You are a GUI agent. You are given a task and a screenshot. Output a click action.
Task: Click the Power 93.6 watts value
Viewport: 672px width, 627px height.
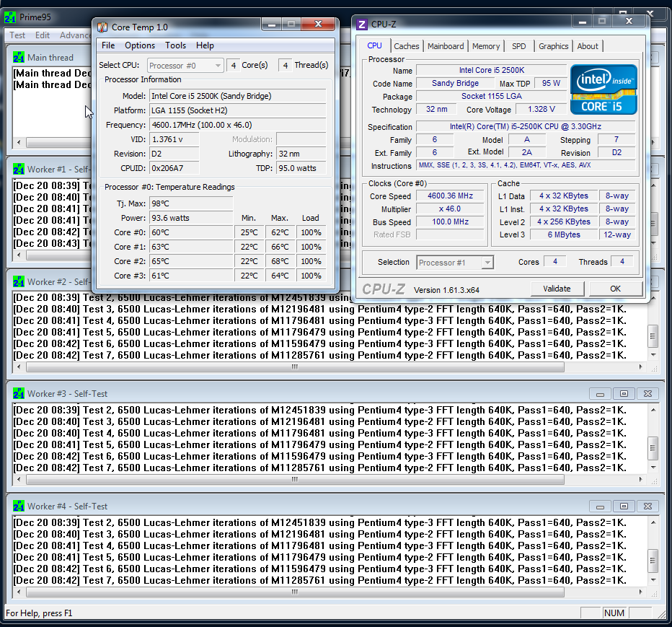191,218
